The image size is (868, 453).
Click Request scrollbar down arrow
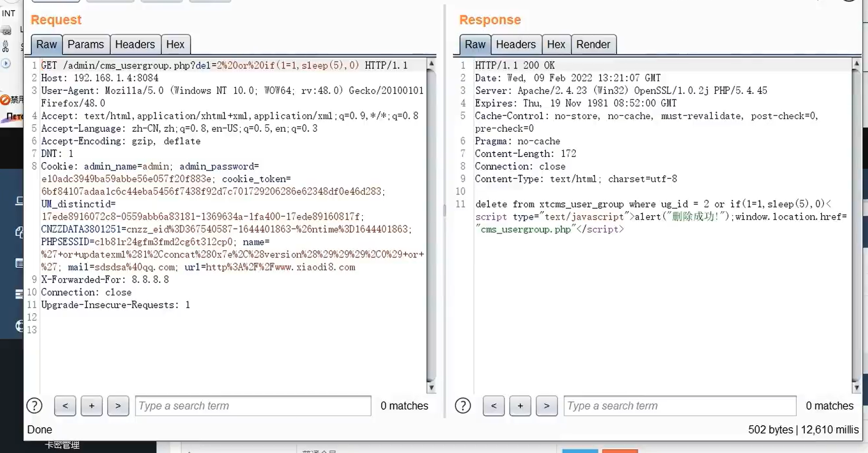[431, 388]
